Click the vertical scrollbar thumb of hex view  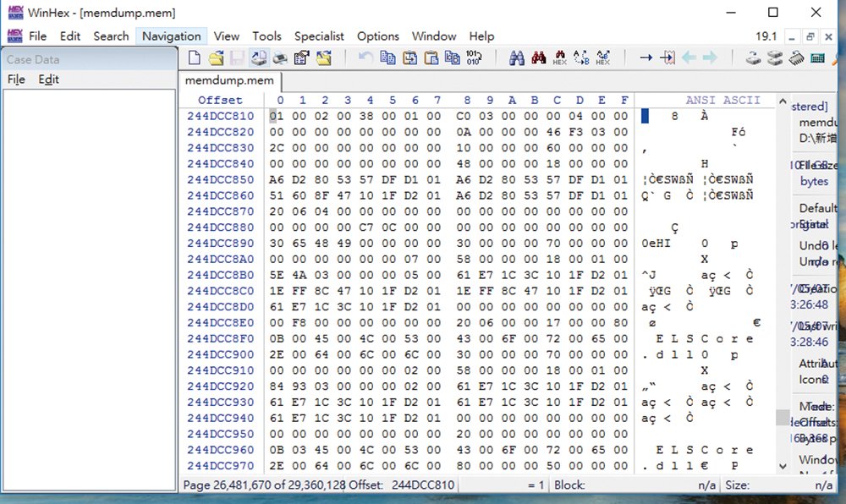coord(783,417)
